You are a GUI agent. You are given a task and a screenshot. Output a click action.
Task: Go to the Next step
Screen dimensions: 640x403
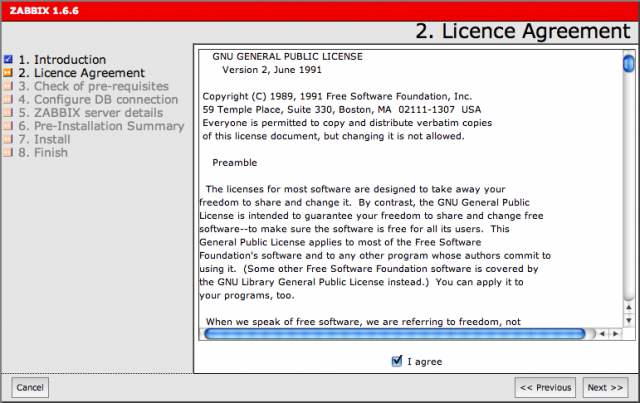[605, 387]
